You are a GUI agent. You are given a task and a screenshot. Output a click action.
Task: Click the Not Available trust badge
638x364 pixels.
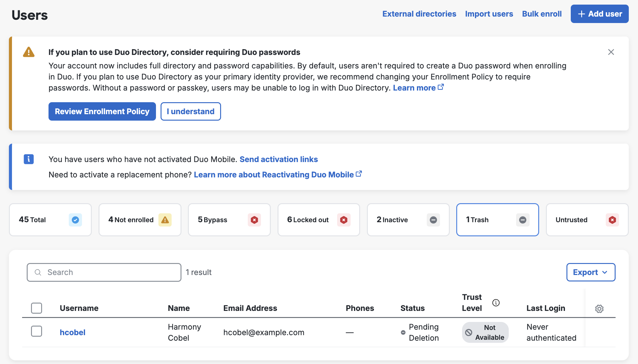point(485,332)
